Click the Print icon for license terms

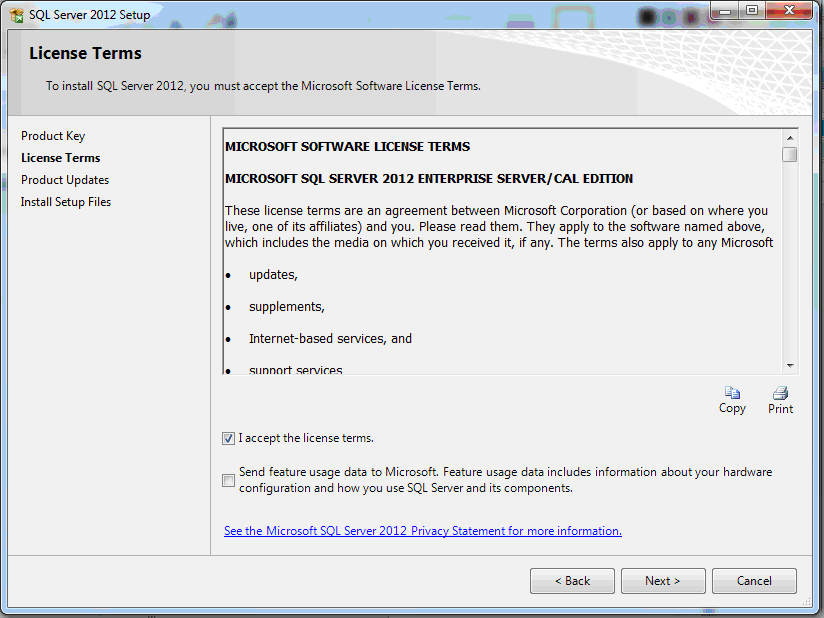(780, 393)
